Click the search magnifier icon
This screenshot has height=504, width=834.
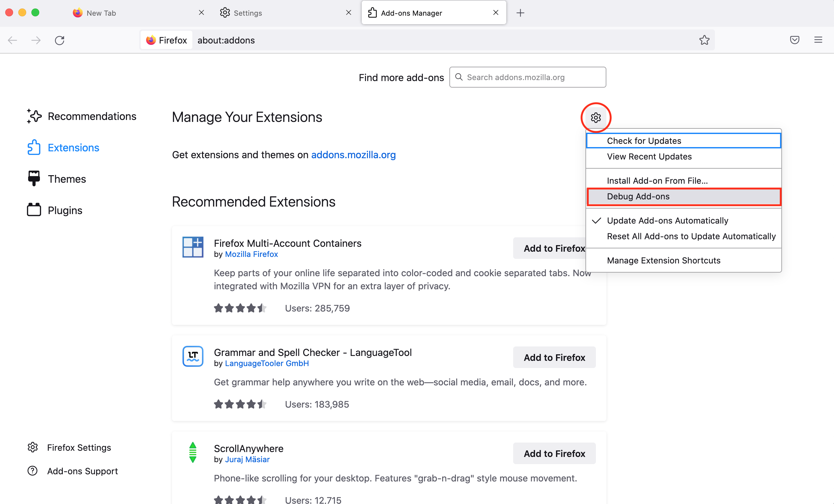(x=459, y=77)
